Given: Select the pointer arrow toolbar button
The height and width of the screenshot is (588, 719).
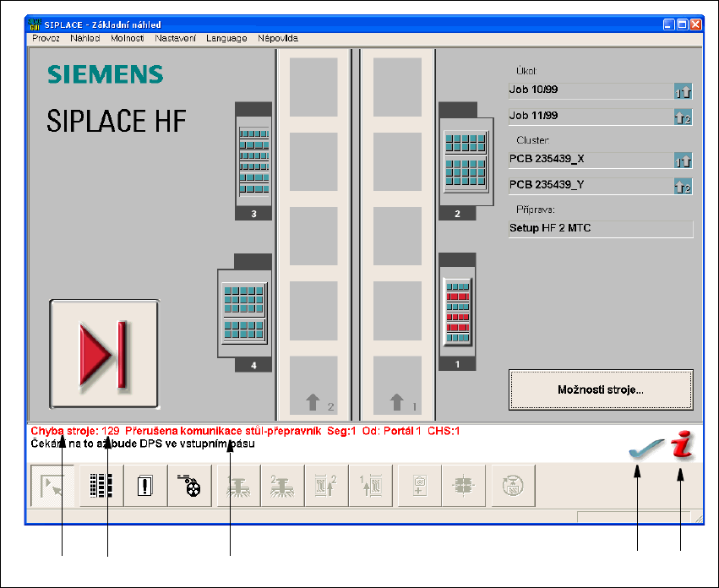Looking at the screenshot, I should click(x=52, y=485).
